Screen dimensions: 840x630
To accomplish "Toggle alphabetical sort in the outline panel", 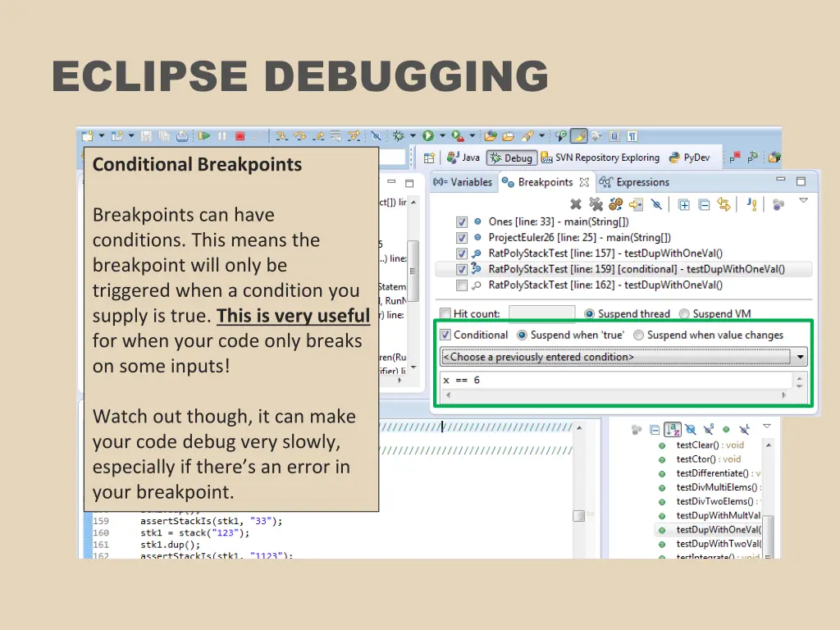I will [673, 429].
